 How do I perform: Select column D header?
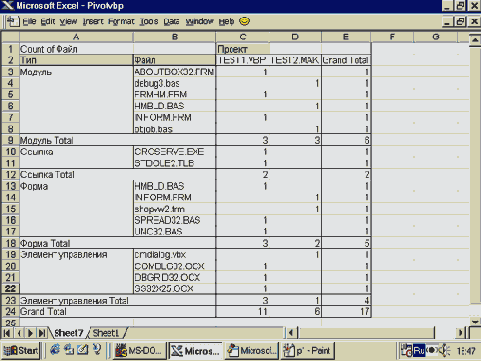[x=295, y=37]
